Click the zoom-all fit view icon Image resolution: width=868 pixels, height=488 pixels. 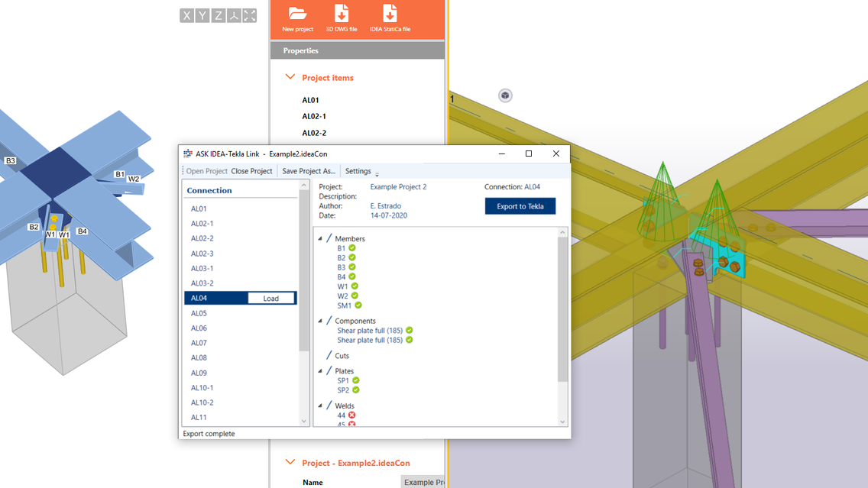pos(250,15)
